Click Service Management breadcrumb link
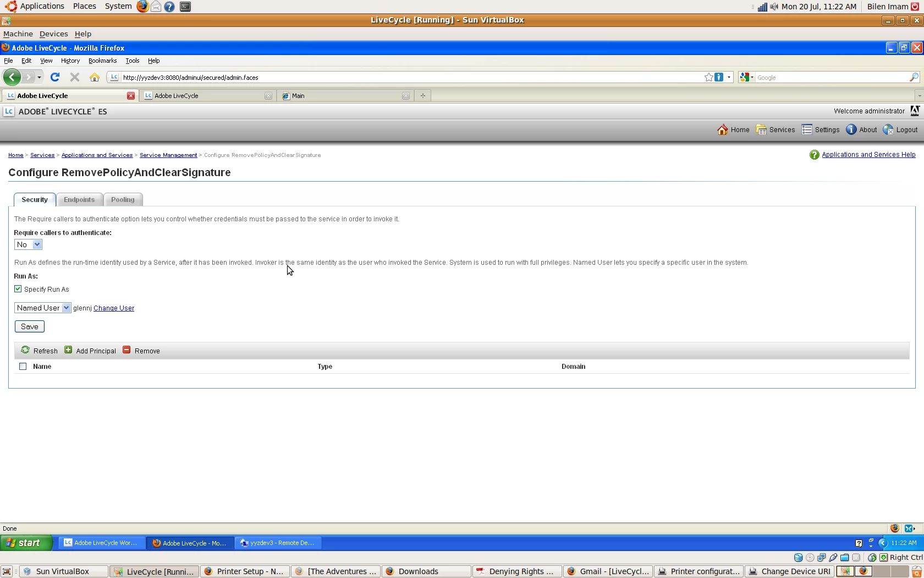Screen dimensions: 924x578 tap(168, 155)
